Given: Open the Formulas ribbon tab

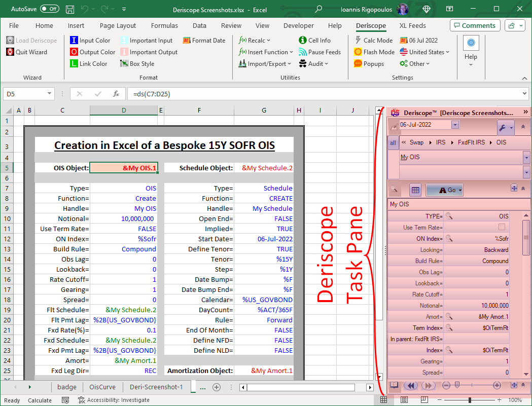Looking at the screenshot, I should (164, 25).
